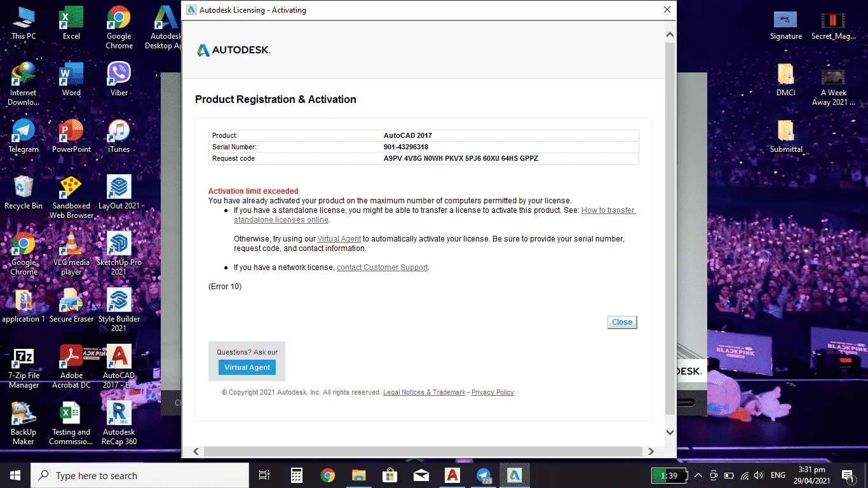
Task: Follow the inline Virtual Agent text link
Action: [x=339, y=239]
